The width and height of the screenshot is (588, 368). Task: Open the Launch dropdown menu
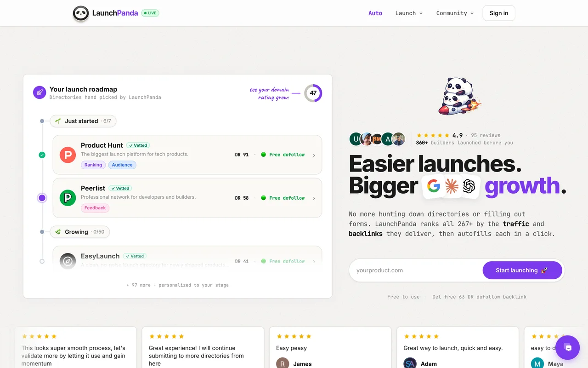(409, 13)
